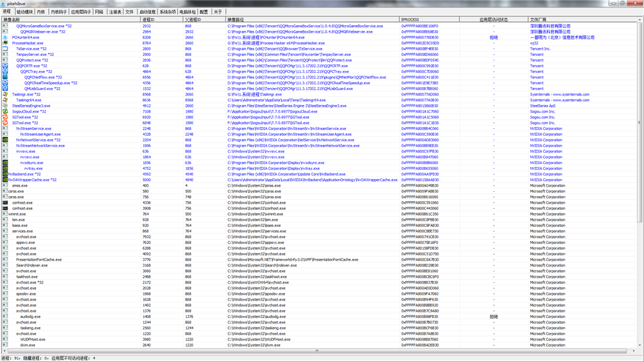Click the NvBackend.exe *32 icon
644x362 pixels.
(x=5, y=174)
